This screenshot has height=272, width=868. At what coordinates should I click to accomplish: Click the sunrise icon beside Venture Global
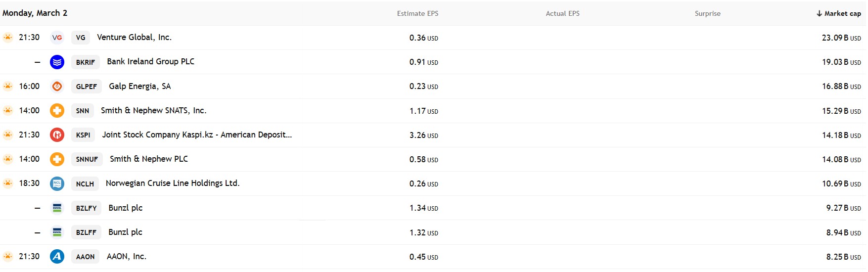pyautogui.click(x=8, y=38)
